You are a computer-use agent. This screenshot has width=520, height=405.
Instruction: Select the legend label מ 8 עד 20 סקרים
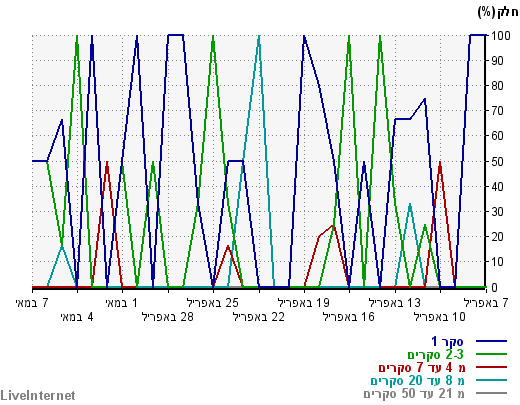[x=417, y=380]
